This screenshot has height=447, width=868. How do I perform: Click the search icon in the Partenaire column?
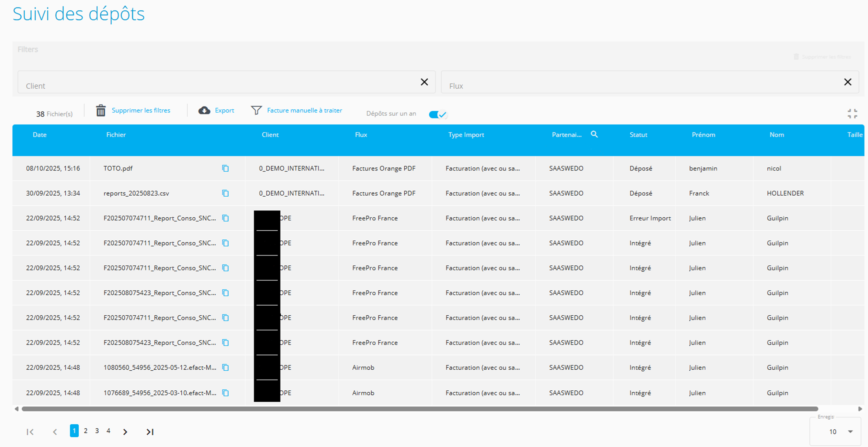(x=594, y=134)
